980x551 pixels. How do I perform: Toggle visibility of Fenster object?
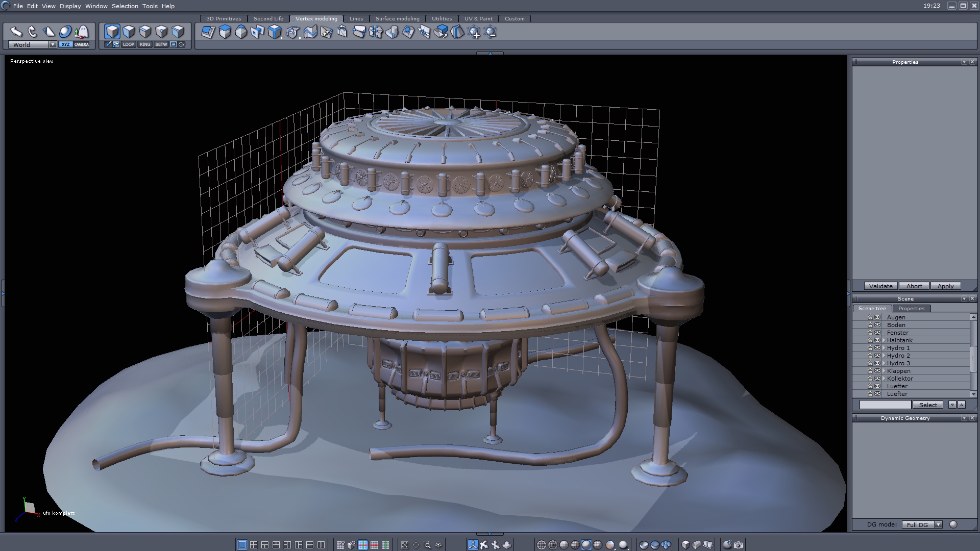(877, 333)
